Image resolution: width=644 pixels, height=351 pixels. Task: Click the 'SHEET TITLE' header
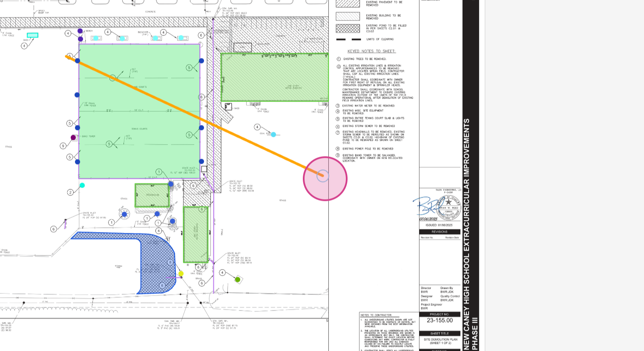tap(440, 334)
